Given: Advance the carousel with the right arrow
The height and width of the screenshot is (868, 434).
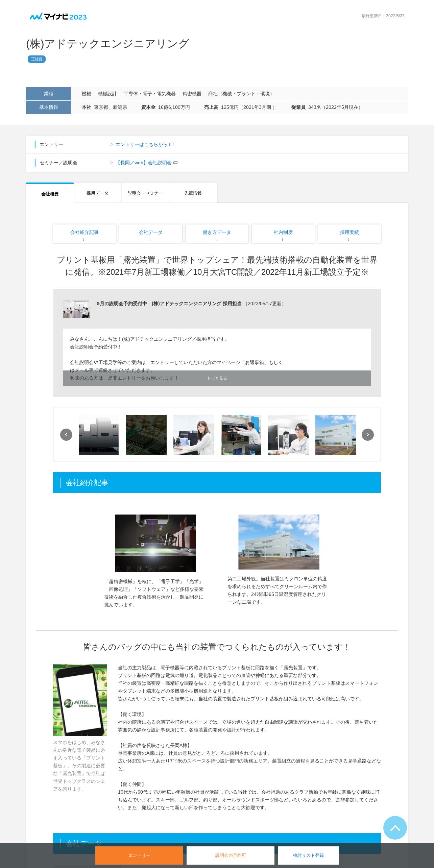Looking at the screenshot, I should [368, 435].
